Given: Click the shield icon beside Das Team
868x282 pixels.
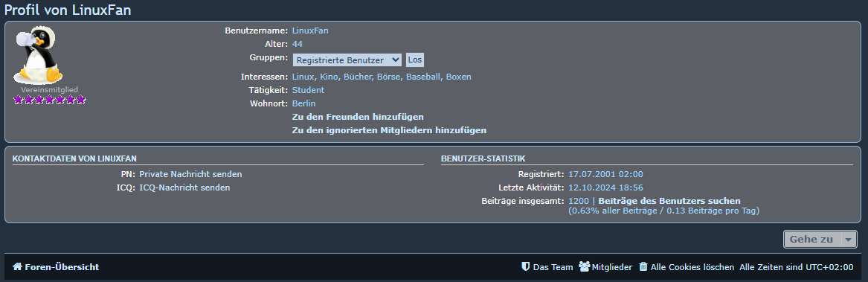Looking at the screenshot, I should 526,266.
